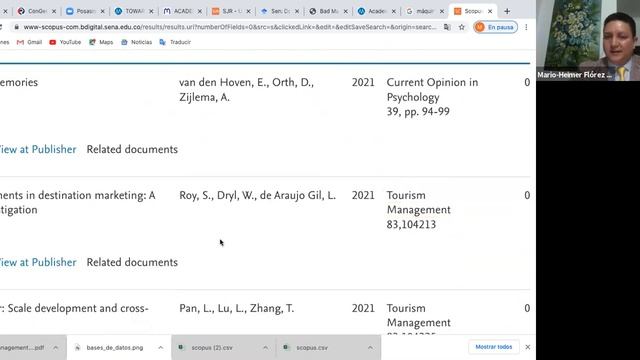Open Scale development article title
Viewport: 640px width, 360px height.
coord(74,309)
